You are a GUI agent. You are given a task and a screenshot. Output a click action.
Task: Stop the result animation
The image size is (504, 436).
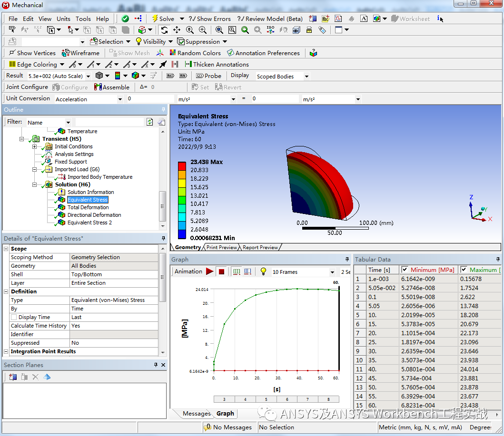click(x=221, y=271)
